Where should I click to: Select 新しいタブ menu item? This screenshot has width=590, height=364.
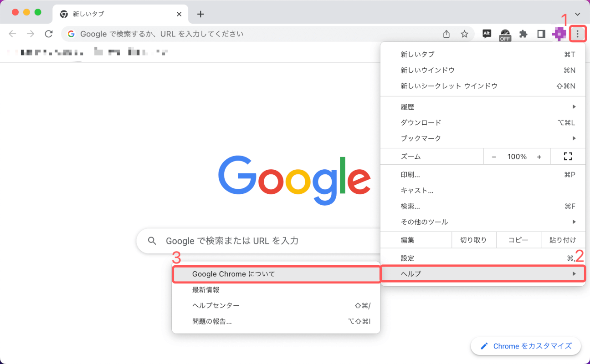[483, 54]
